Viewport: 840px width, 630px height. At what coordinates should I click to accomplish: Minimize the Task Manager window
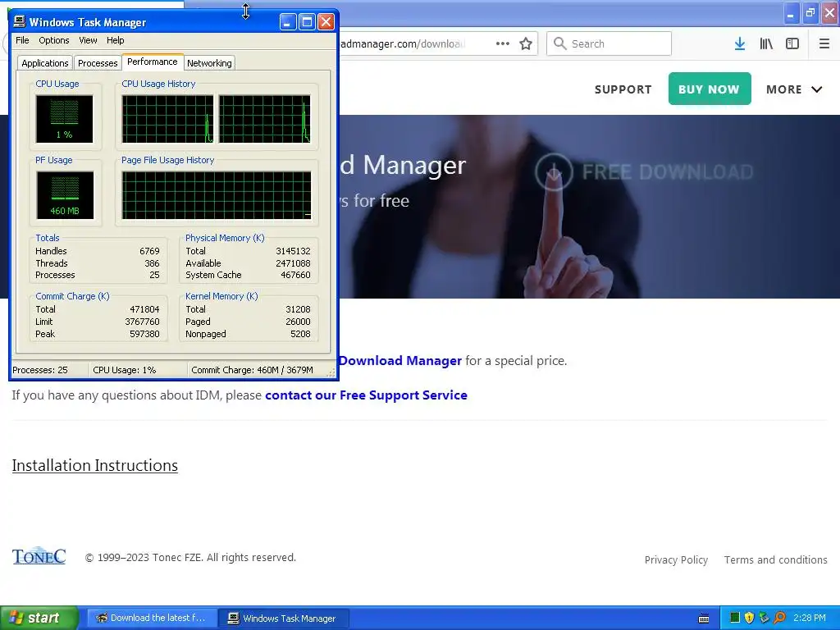288,22
